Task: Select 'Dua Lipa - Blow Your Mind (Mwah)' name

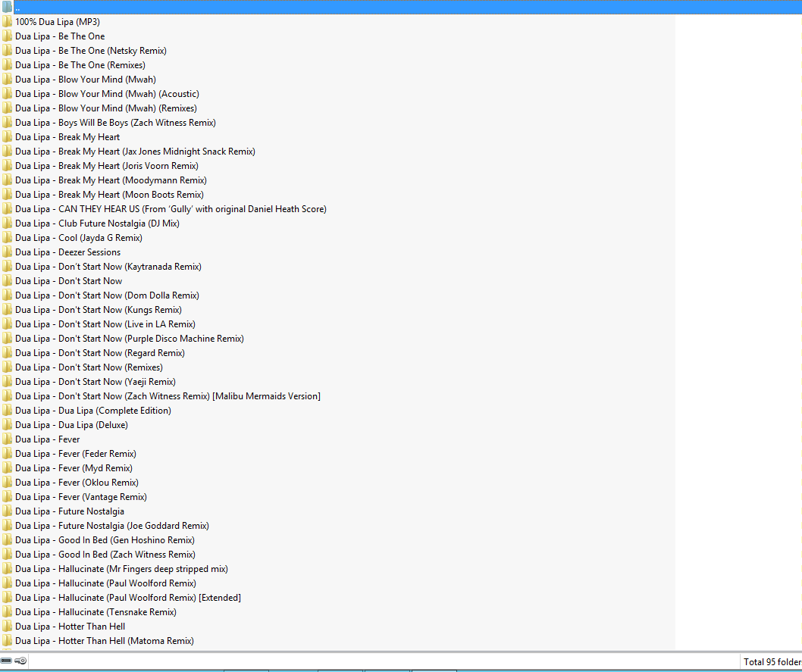Action: 86,80
